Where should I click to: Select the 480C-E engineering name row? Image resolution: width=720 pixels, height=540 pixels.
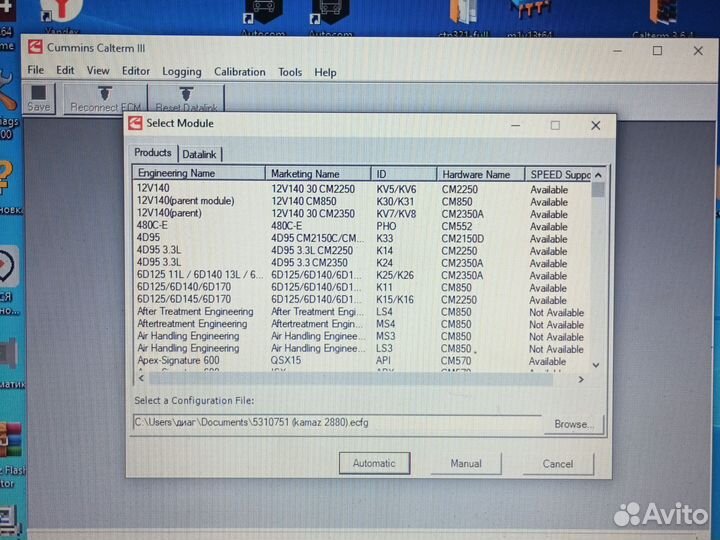click(x=362, y=226)
